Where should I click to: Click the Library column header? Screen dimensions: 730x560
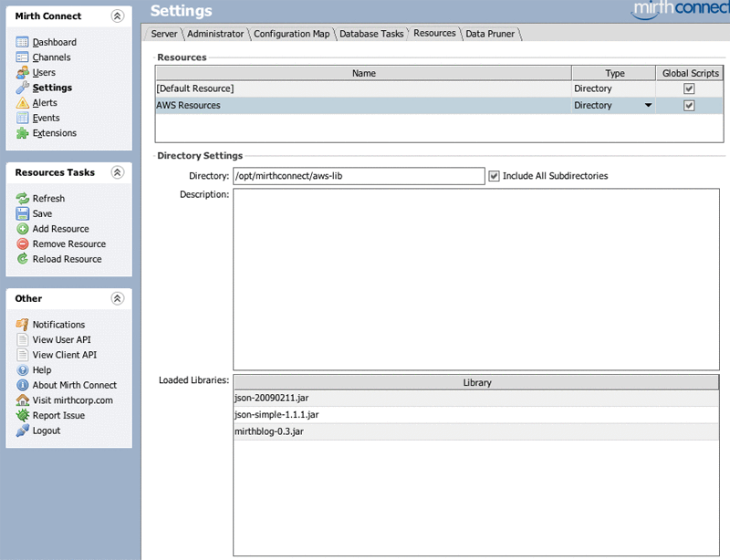476,383
